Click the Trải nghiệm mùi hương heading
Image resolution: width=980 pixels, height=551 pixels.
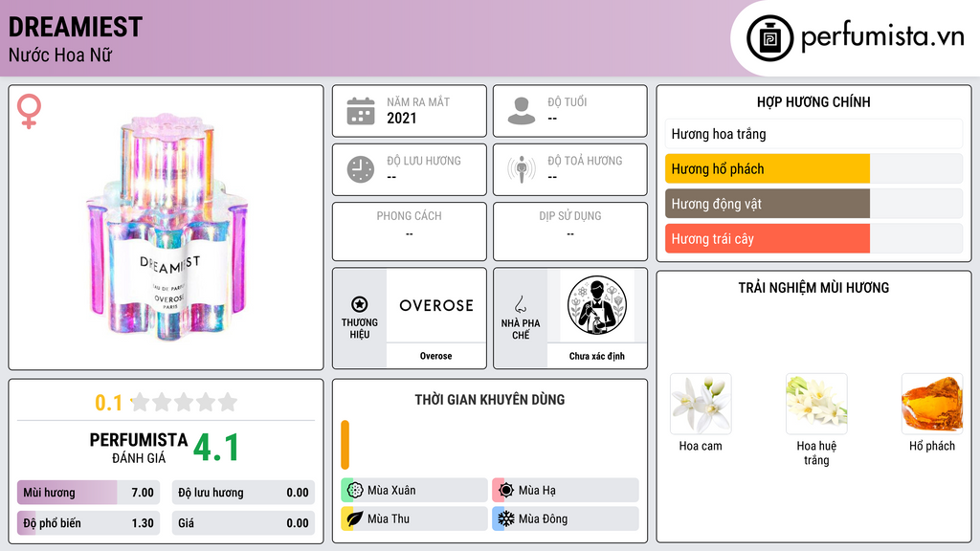pos(813,288)
